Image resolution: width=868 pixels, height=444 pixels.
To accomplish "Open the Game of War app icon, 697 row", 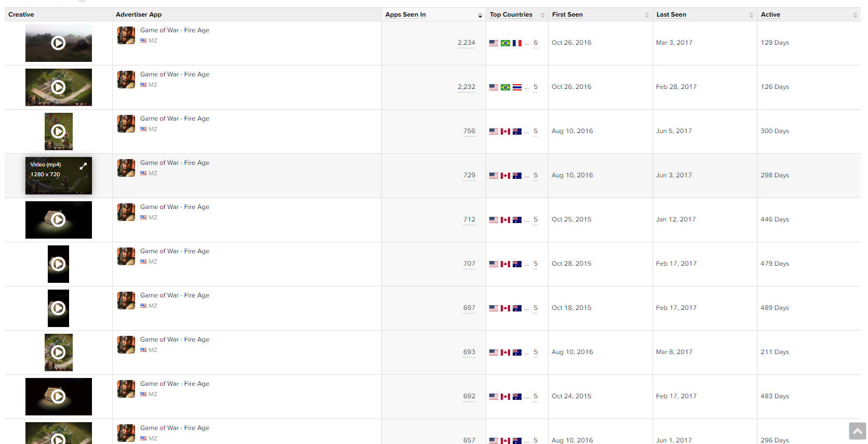I will 126,301.
